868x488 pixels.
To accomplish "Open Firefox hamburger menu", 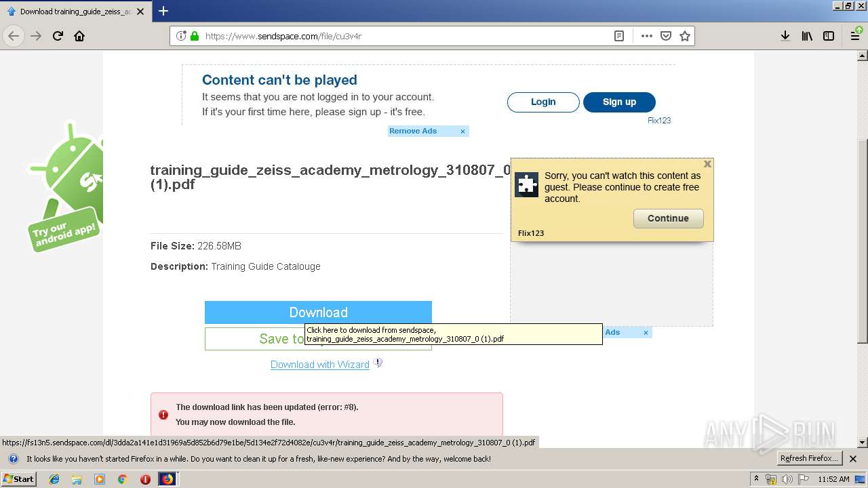I will 856,36.
